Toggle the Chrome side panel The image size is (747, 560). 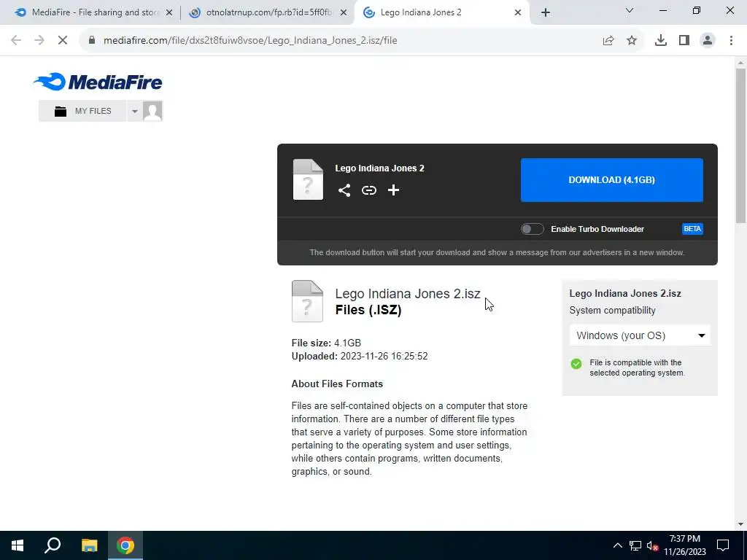[x=684, y=41]
